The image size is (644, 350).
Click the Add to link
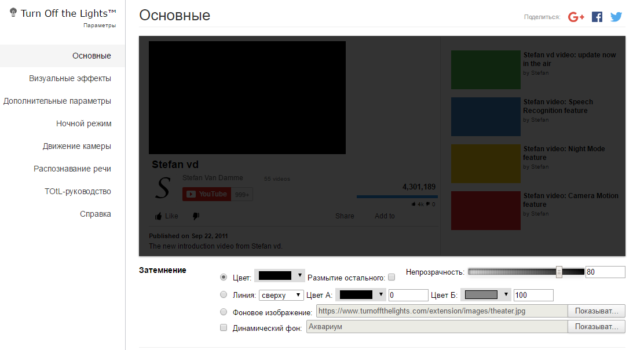pyautogui.click(x=385, y=216)
